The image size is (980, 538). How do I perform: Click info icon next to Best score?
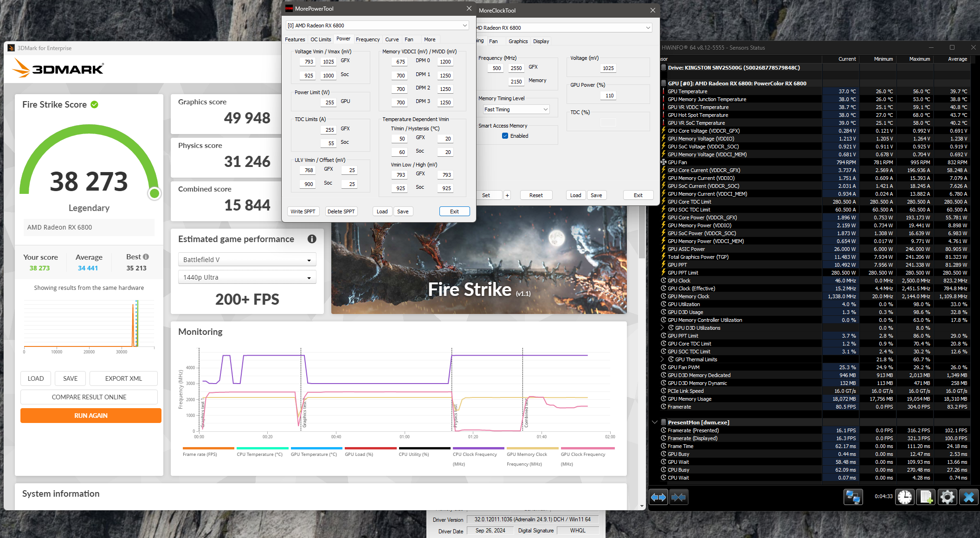pos(146,256)
